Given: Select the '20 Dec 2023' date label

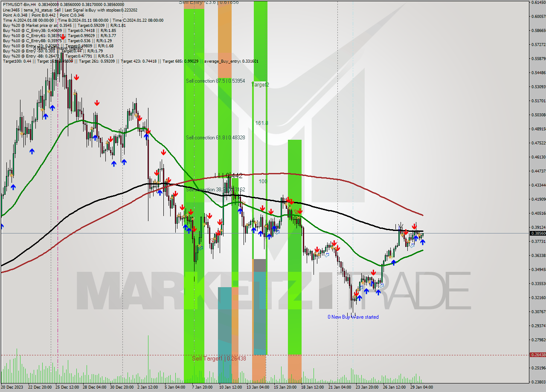Looking at the screenshot, I should click(13, 387).
